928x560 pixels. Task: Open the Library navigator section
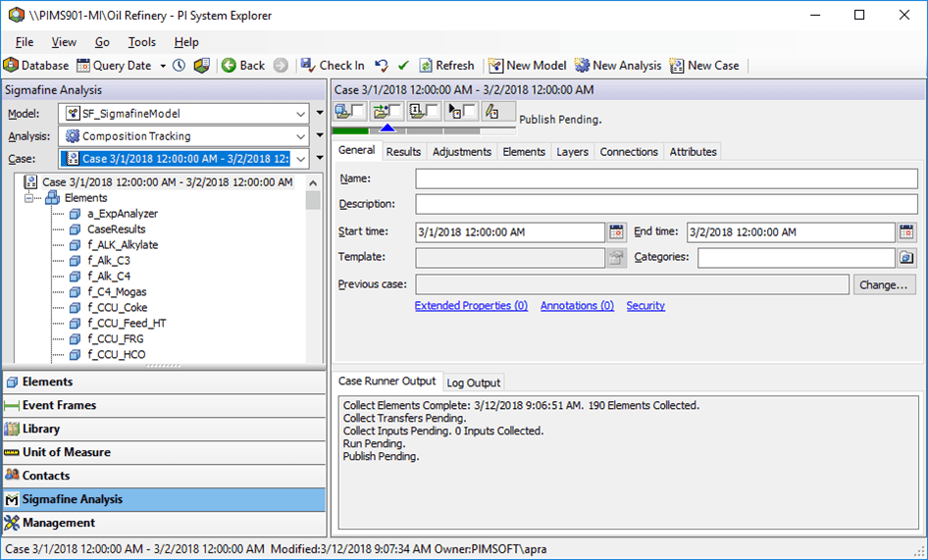(x=164, y=429)
